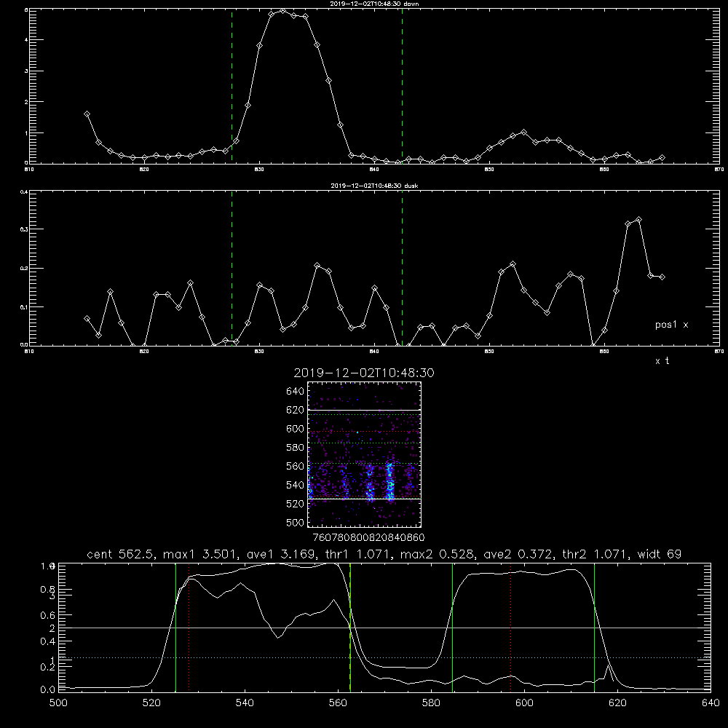Open the color heat map image

click(x=365, y=454)
